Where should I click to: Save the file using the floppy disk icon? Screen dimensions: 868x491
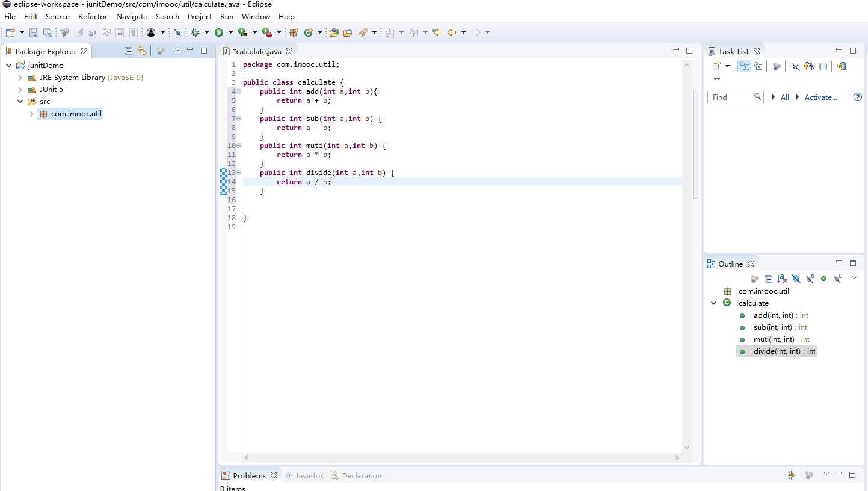coord(34,32)
